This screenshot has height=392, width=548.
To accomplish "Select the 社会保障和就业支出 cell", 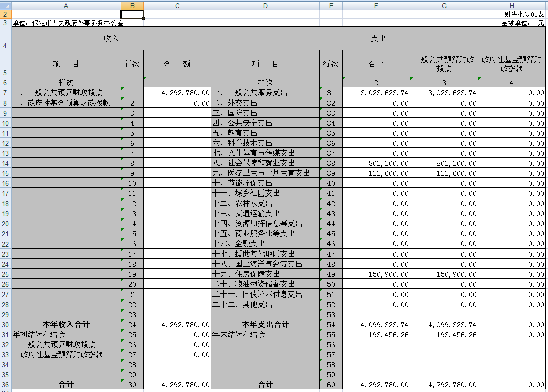I will [265, 163].
